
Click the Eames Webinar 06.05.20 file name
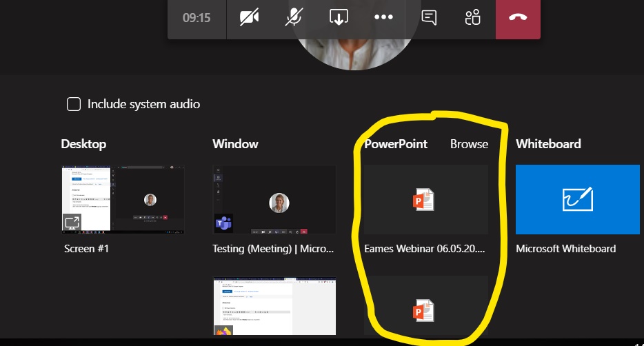[424, 249]
